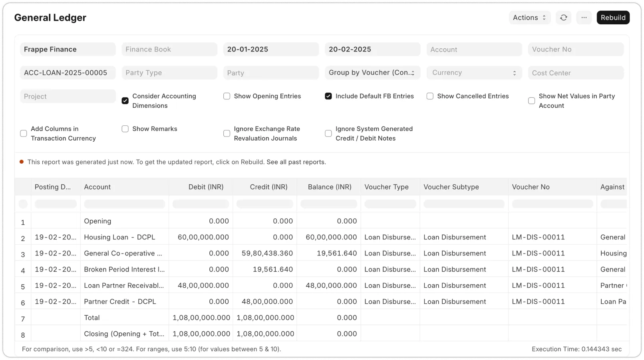Open See all past reports link

(296, 162)
